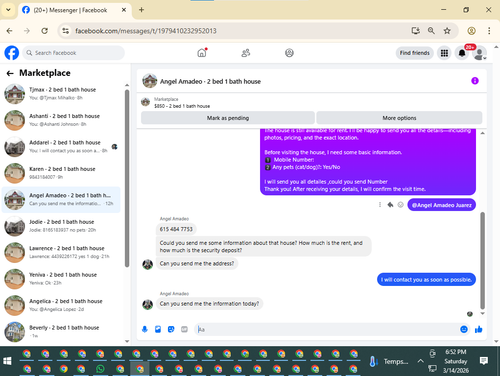Click the 615 484 7753 message

(x=176, y=229)
